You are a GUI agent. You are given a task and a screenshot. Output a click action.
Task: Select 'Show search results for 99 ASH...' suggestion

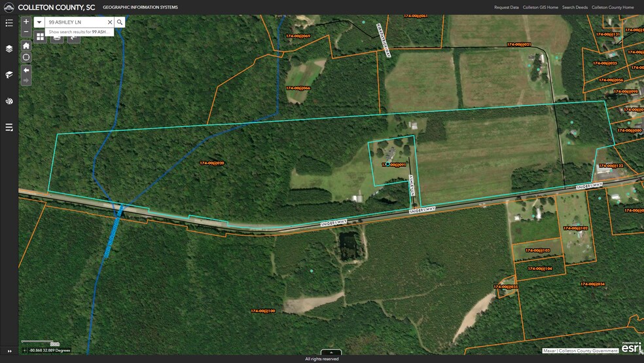point(80,31)
